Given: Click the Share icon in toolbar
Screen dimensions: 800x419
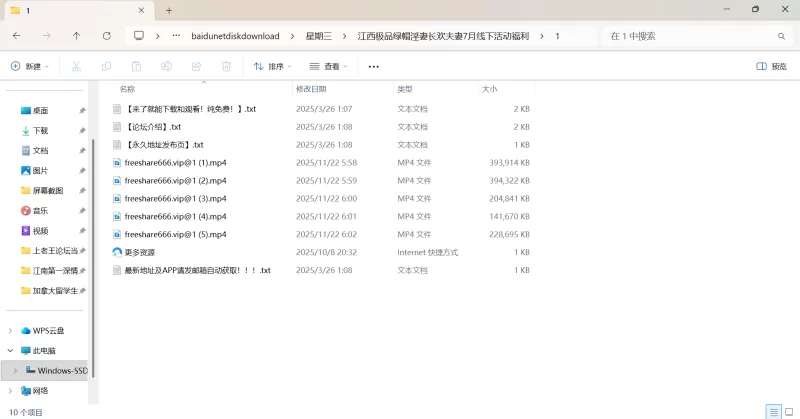Looking at the screenshot, I should tap(196, 66).
